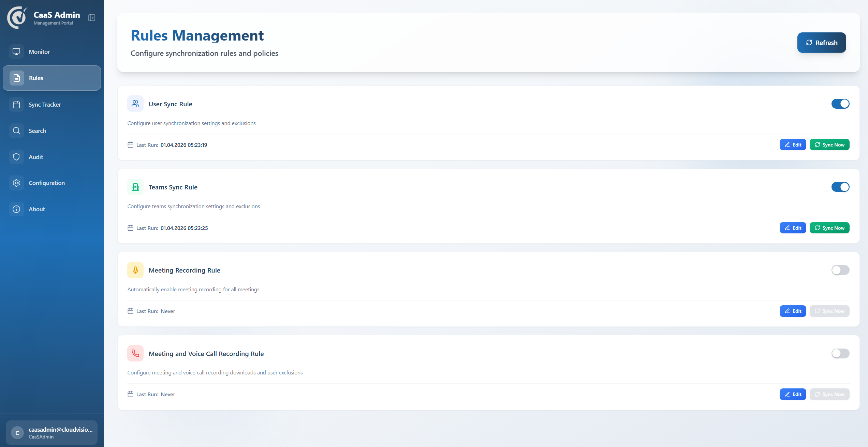Image resolution: width=868 pixels, height=447 pixels.
Task: Click the Voice Call Recording phone icon
Action: 135,353
